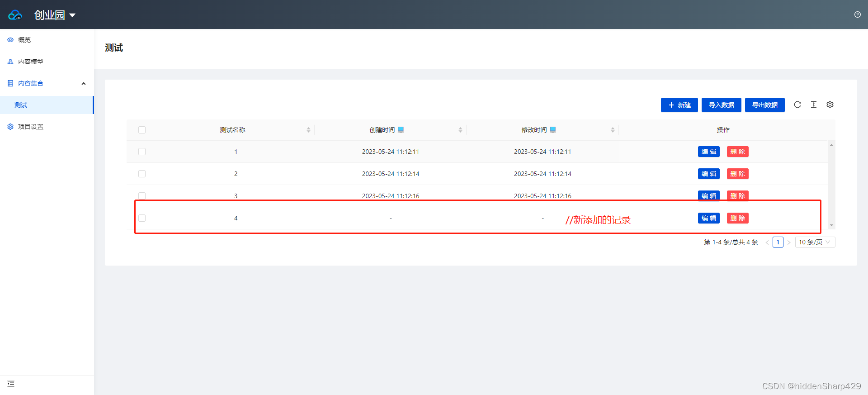Viewport: 868px width, 395px height.
Task: Click creation time 2023-05-24 11:12:14
Action: [x=391, y=174]
